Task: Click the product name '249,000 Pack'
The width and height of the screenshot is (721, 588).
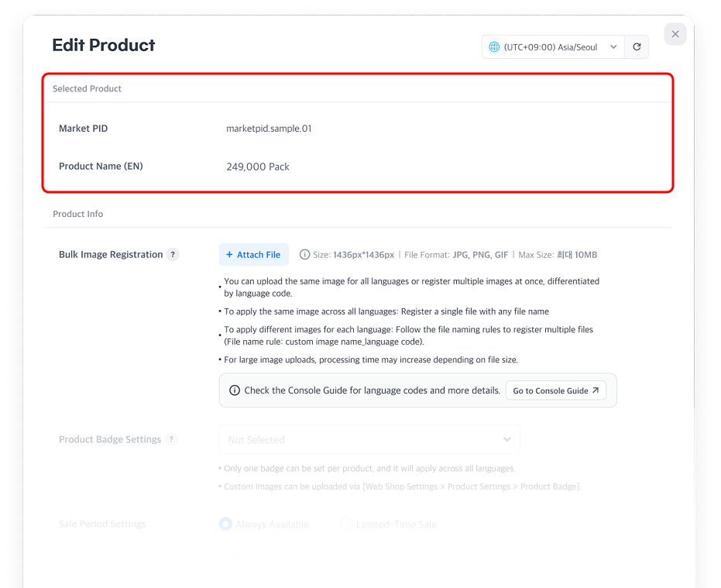Action: [x=258, y=167]
